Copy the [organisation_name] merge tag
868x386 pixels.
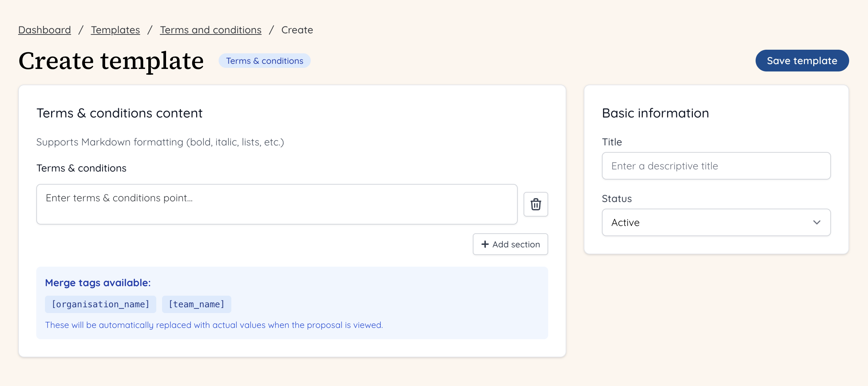pos(100,304)
